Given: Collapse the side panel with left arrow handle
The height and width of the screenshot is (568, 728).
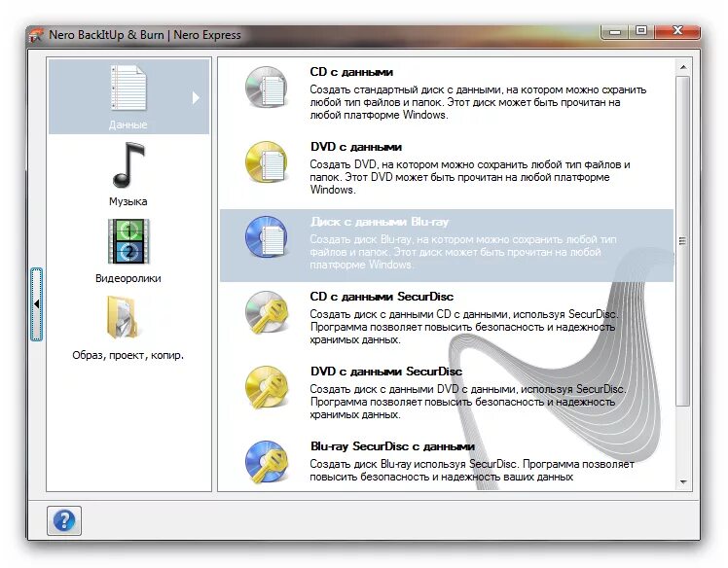Looking at the screenshot, I should pyautogui.click(x=37, y=304).
